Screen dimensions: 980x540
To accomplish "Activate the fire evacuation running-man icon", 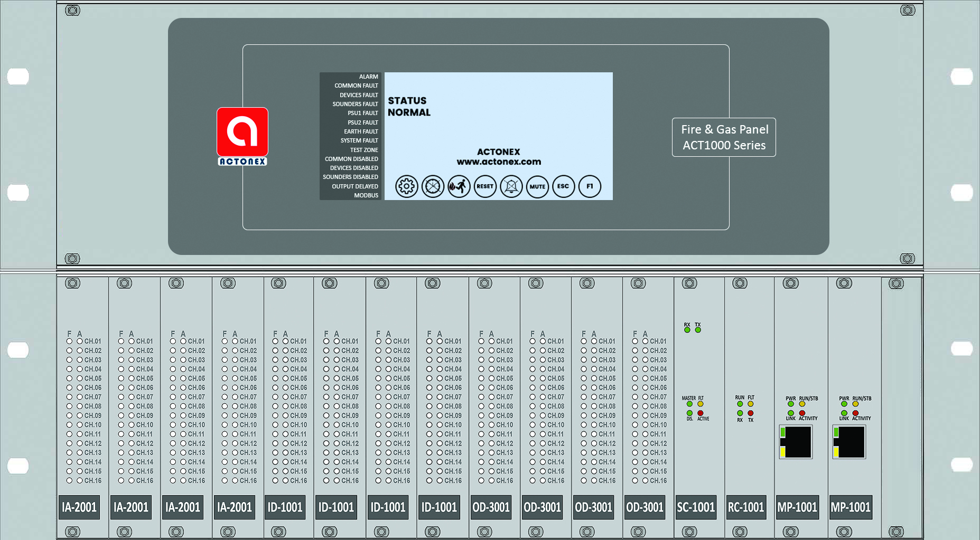I will (x=459, y=186).
